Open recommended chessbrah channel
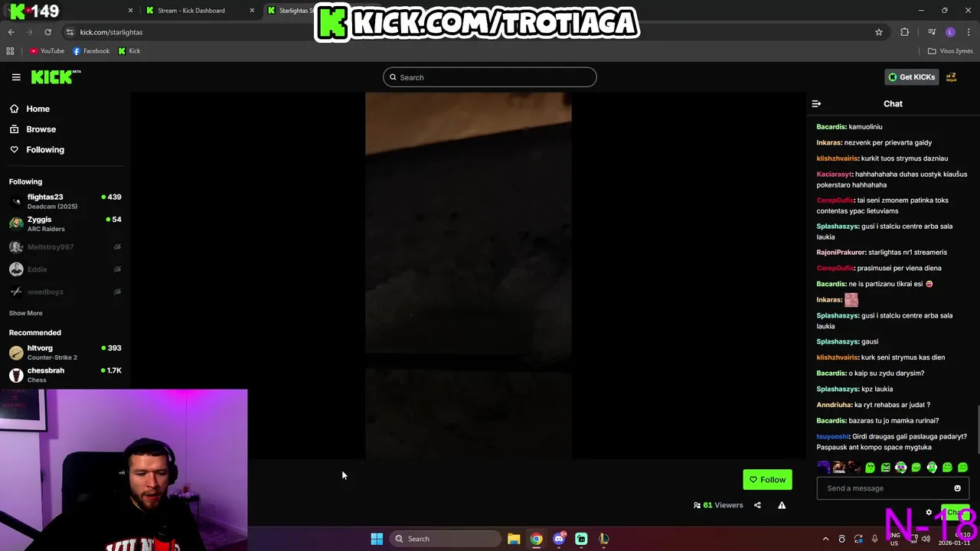This screenshot has height=551, width=980. tap(65, 374)
